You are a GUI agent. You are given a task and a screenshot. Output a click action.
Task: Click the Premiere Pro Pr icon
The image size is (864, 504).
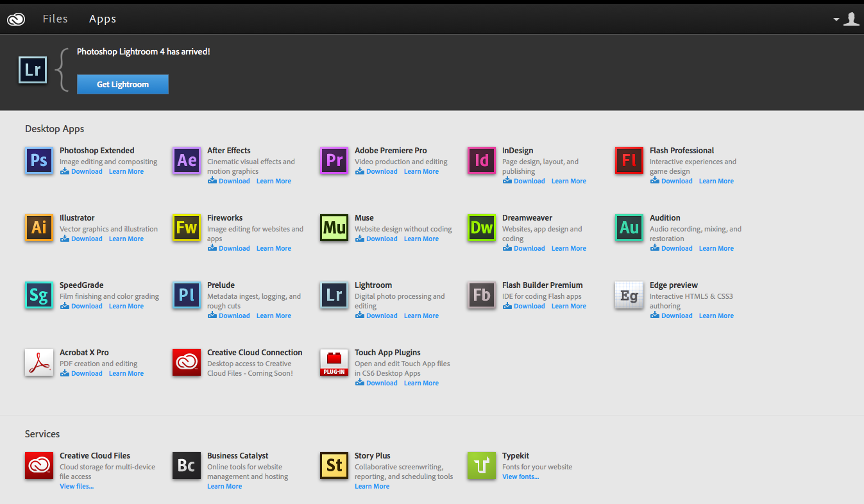[334, 160]
